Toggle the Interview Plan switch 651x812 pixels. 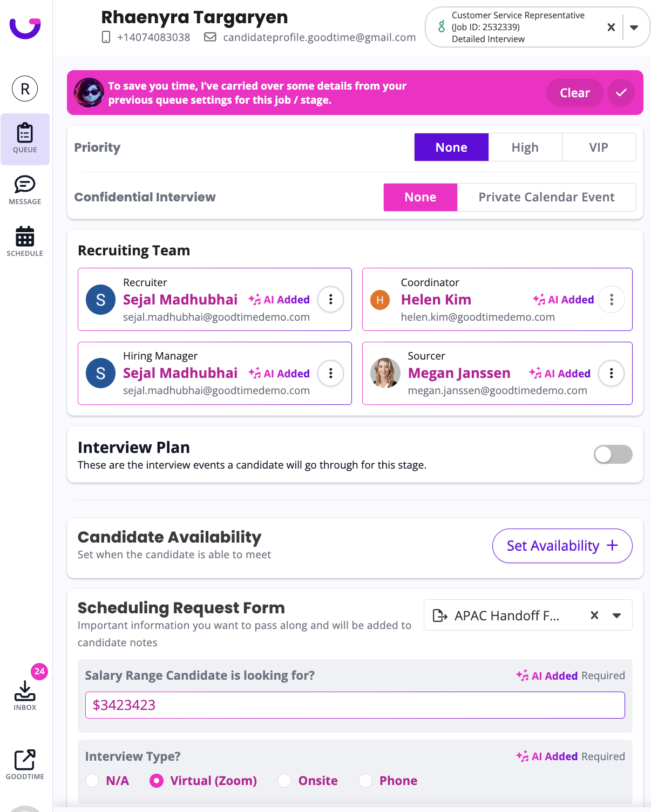click(x=613, y=455)
